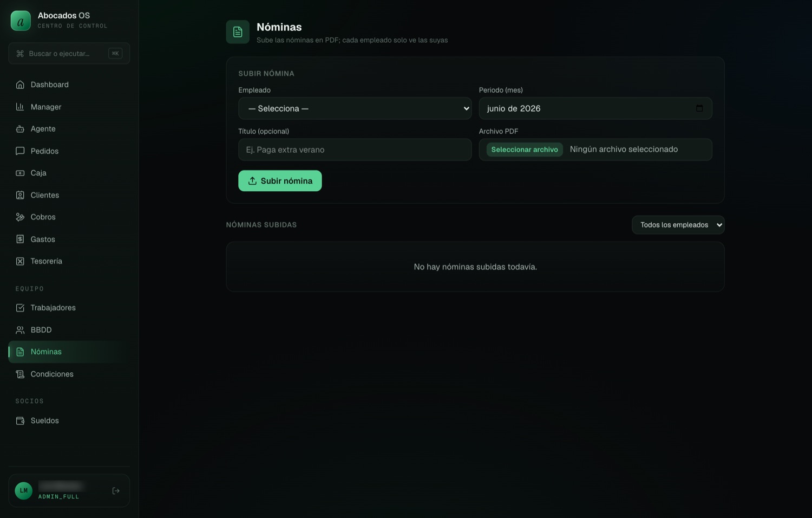Click the Agente robot icon

20,129
